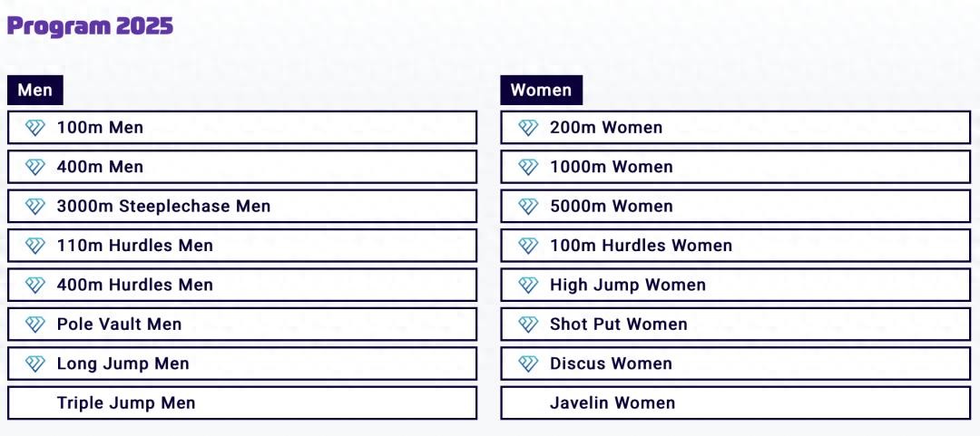Open the 1000m Women event
The width and height of the screenshot is (980, 436).
click(x=612, y=167)
